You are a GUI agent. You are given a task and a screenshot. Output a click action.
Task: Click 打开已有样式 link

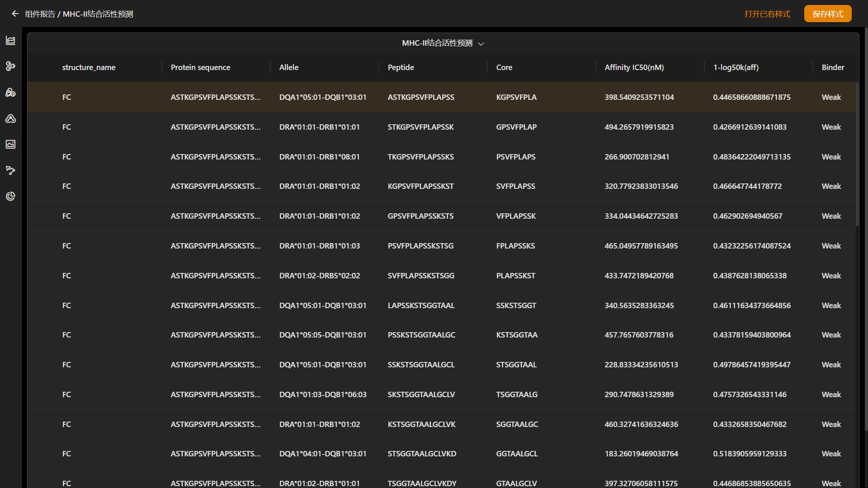coord(767,14)
